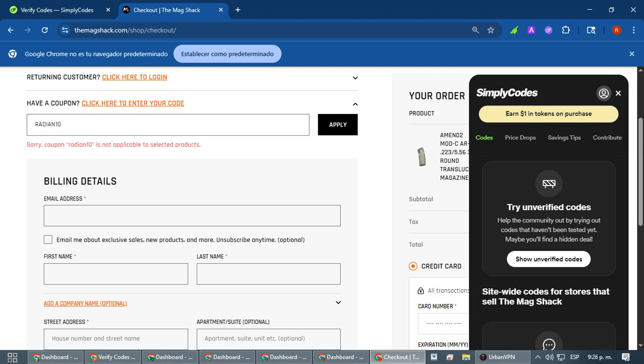Image resolution: width=644 pixels, height=364 pixels.
Task: Click the AMEND2 magazine product thumbnail
Action: [x=422, y=156]
